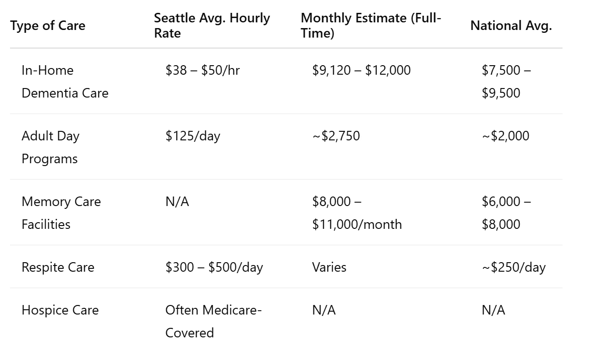The image size is (593, 364).
Task: Click the Hospice Care row label
Action: coord(60,310)
